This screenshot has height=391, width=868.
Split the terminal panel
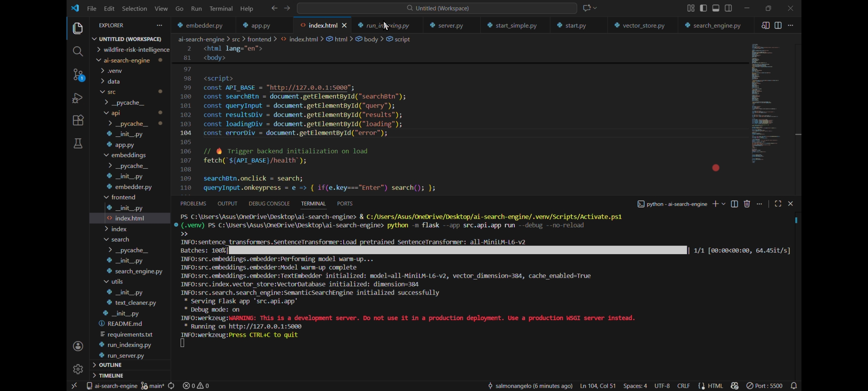734,204
